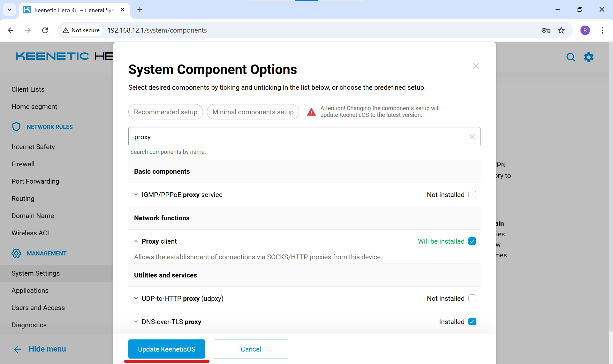The width and height of the screenshot is (613, 364).
Task: Go to Port Forwarding menu item
Action: (x=35, y=181)
